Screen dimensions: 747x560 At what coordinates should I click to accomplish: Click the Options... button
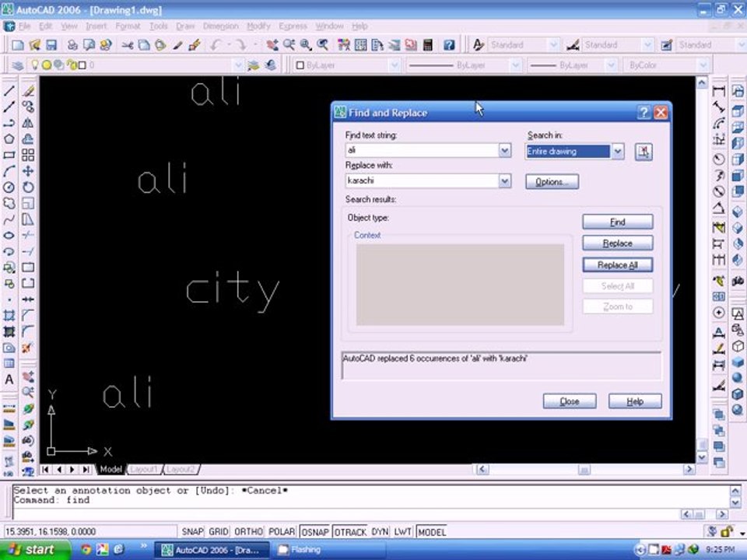(x=552, y=182)
